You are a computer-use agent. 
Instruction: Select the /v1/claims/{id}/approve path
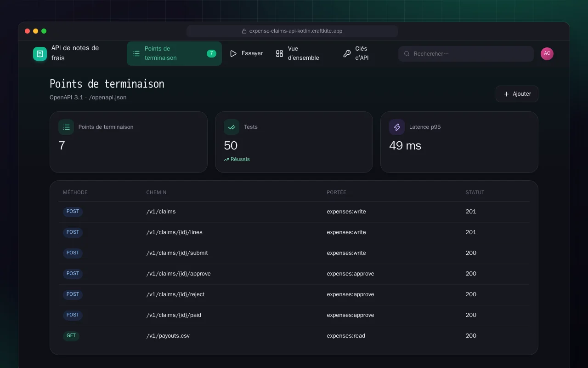(x=178, y=274)
